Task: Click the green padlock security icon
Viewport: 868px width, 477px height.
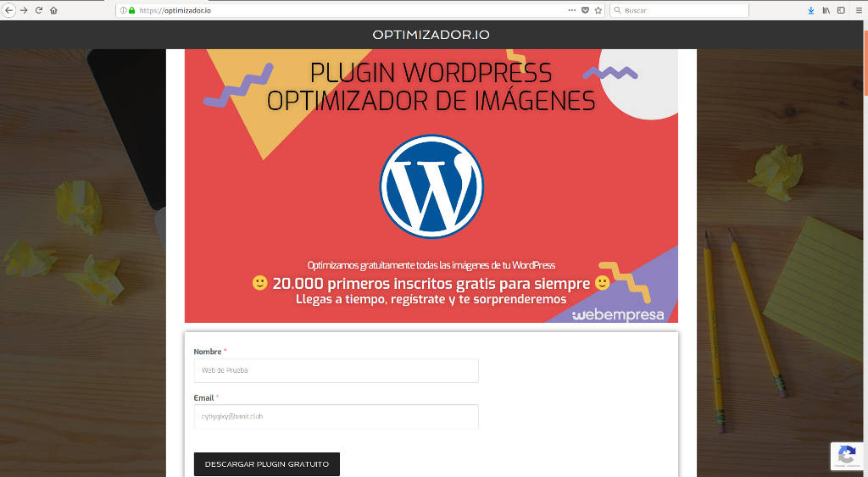Action: 131,10
